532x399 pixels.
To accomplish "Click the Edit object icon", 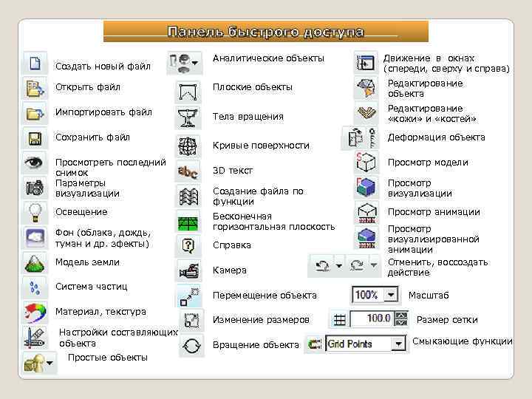I will [x=366, y=87].
